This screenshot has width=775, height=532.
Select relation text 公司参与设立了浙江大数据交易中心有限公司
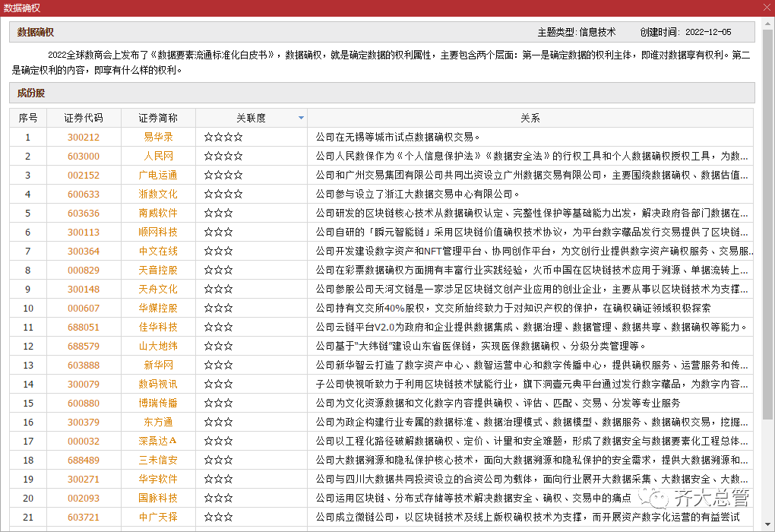418,195
